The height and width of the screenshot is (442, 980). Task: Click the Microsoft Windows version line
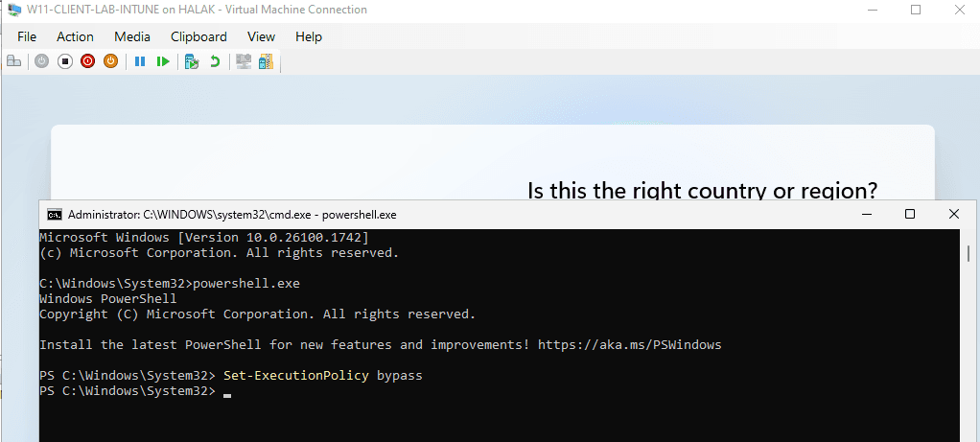click(203, 238)
